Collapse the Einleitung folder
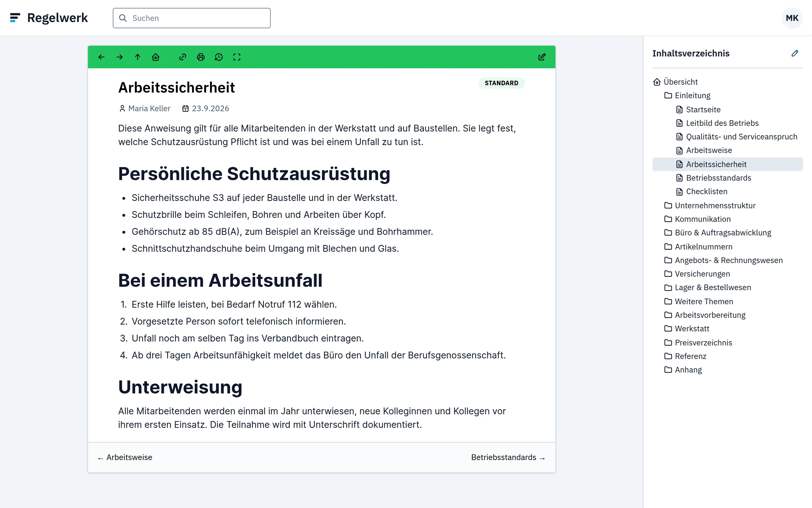The image size is (812, 508). click(x=692, y=95)
